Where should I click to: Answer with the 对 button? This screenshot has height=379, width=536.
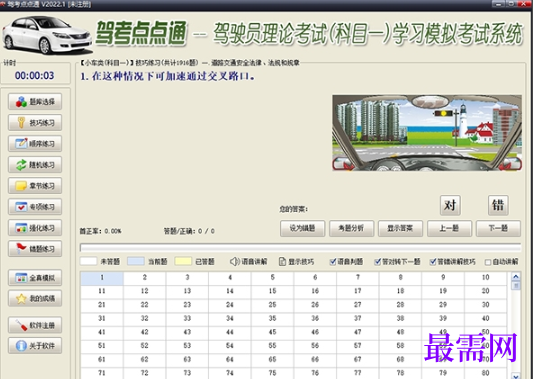tap(450, 205)
